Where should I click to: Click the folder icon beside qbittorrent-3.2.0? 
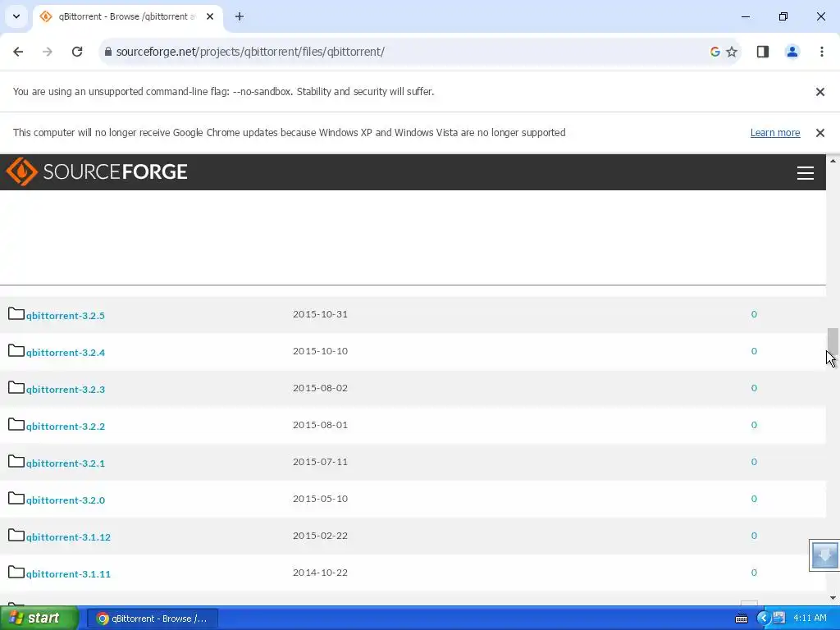pyautogui.click(x=16, y=499)
